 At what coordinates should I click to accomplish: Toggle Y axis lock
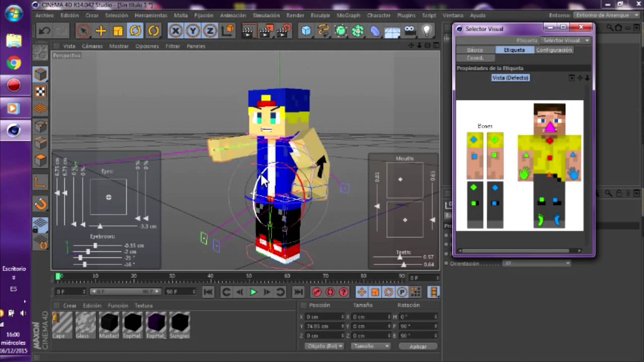(193, 31)
